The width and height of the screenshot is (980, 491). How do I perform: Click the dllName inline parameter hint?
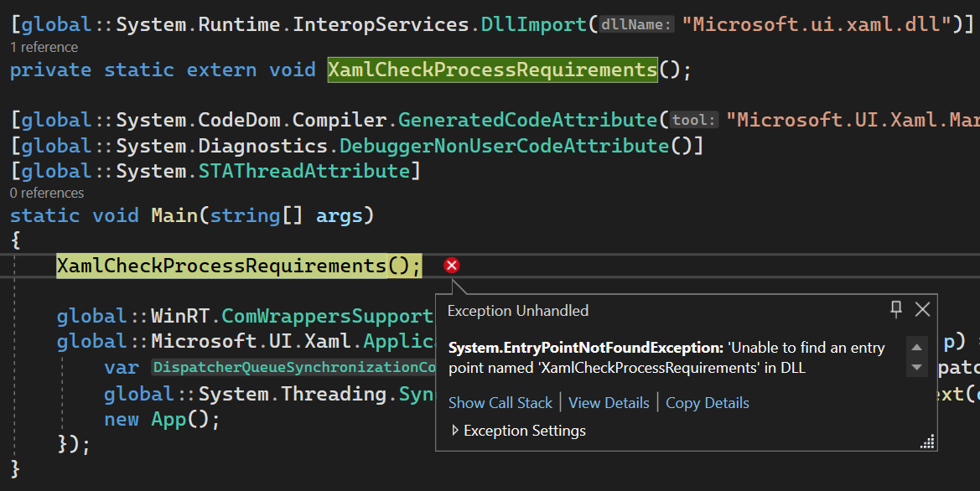click(x=636, y=25)
